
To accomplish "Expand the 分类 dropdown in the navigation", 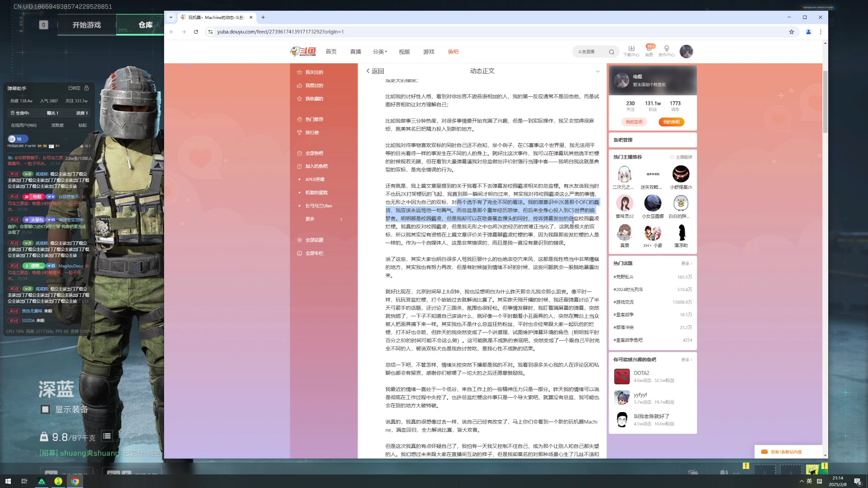I will pos(379,52).
